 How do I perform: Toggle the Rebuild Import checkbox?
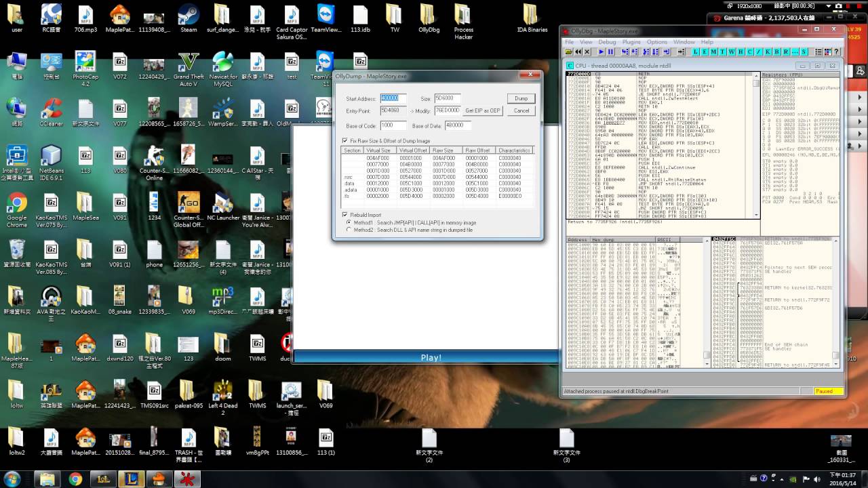344,215
